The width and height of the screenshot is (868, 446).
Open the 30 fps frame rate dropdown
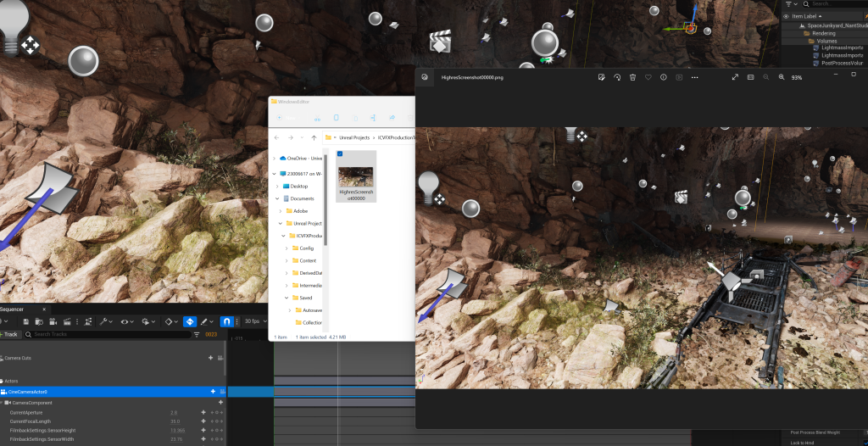click(256, 321)
